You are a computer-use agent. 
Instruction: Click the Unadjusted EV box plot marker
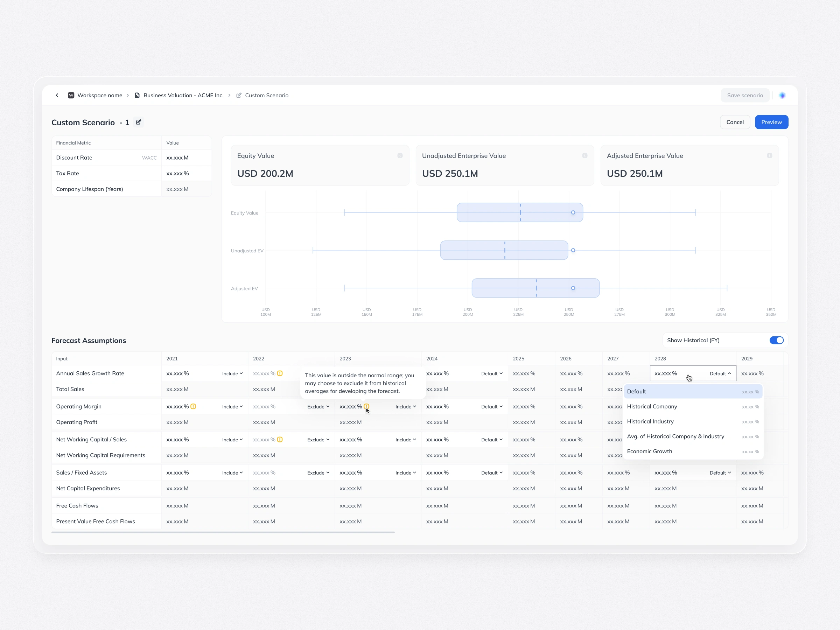click(x=573, y=250)
